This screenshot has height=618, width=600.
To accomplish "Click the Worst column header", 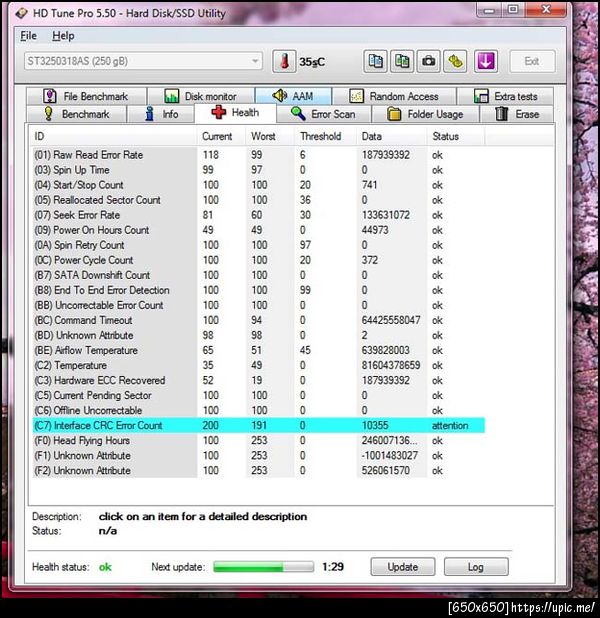I will [270, 136].
